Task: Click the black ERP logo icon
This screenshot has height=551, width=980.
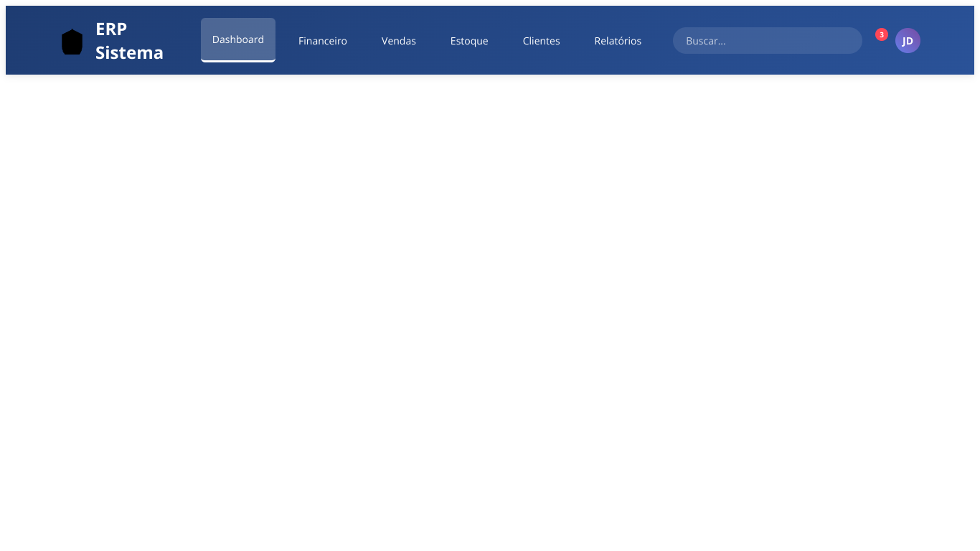Action: pyautogui.click(x=72, y=42)
